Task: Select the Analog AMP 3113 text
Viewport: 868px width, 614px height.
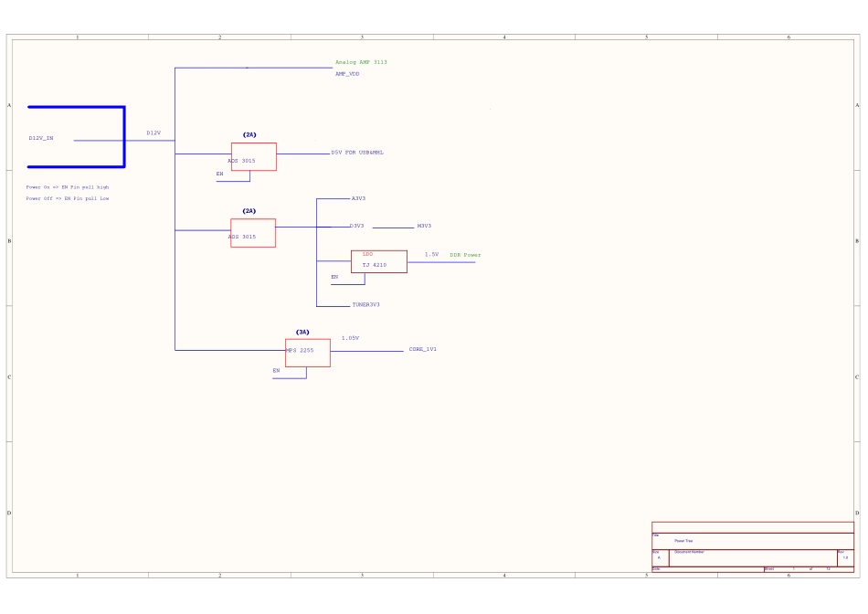Action: [x=361, y=62]
